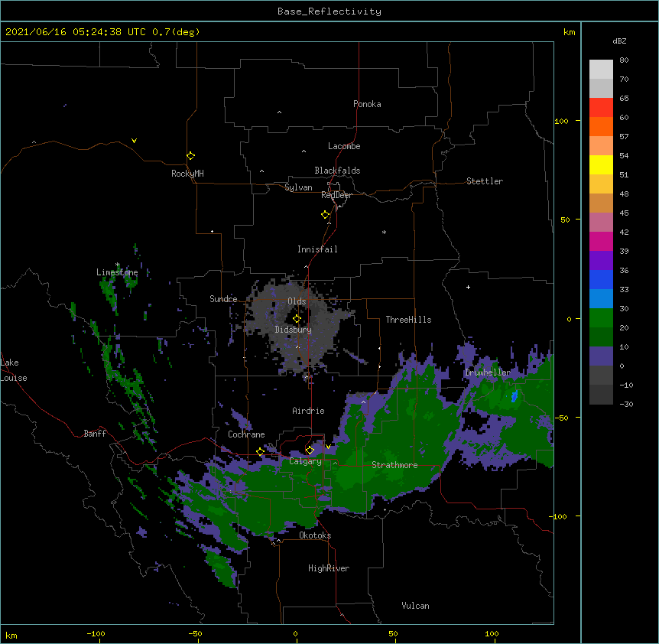Click the HighRiver label
The image size is (659, 644).
pyautogui.click(x=329, y=568)
